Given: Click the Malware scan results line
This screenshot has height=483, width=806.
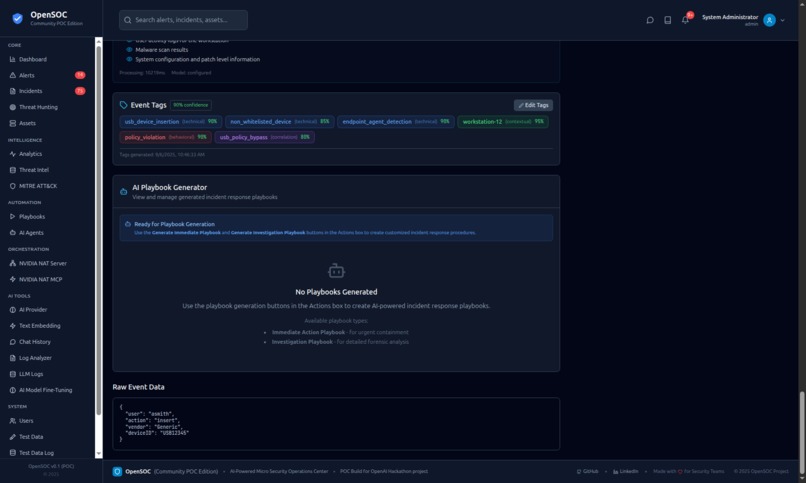Looking at the screenshot, I should (x=161, y=50).
